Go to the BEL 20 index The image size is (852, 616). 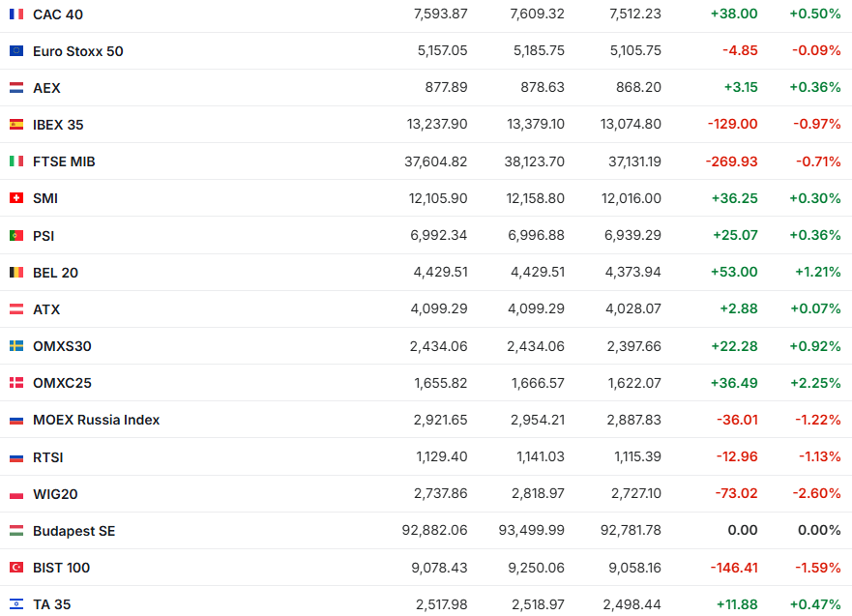coord(55,273)
